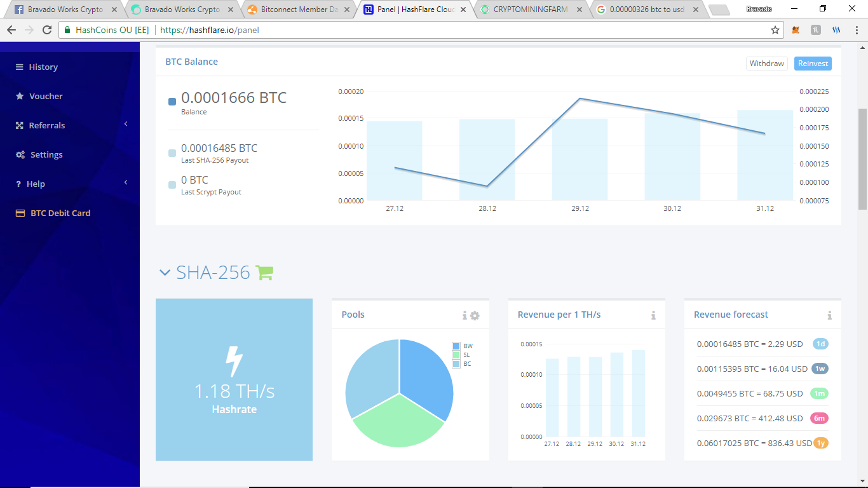Click the page vertical scrollbar thumb

click(862, 159)
